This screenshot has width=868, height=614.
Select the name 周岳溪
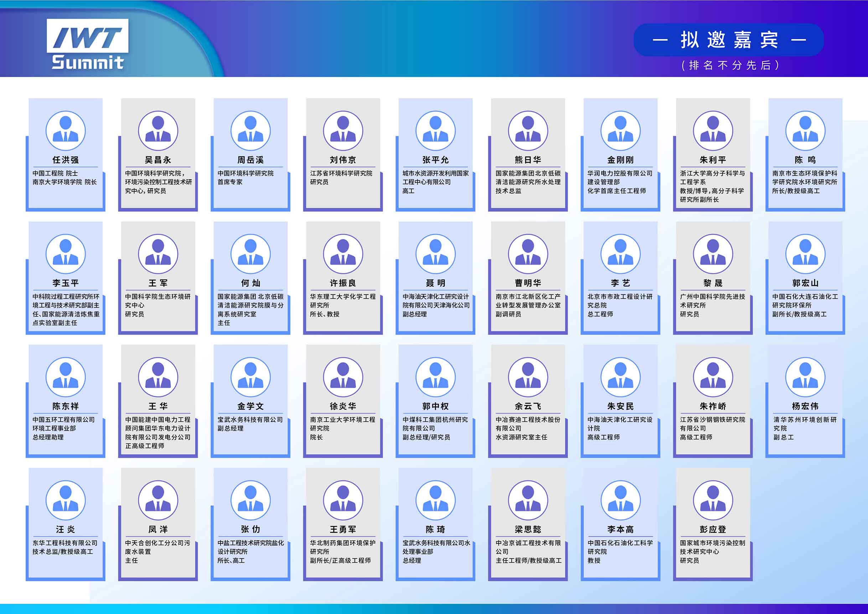(x=250, y=160)
